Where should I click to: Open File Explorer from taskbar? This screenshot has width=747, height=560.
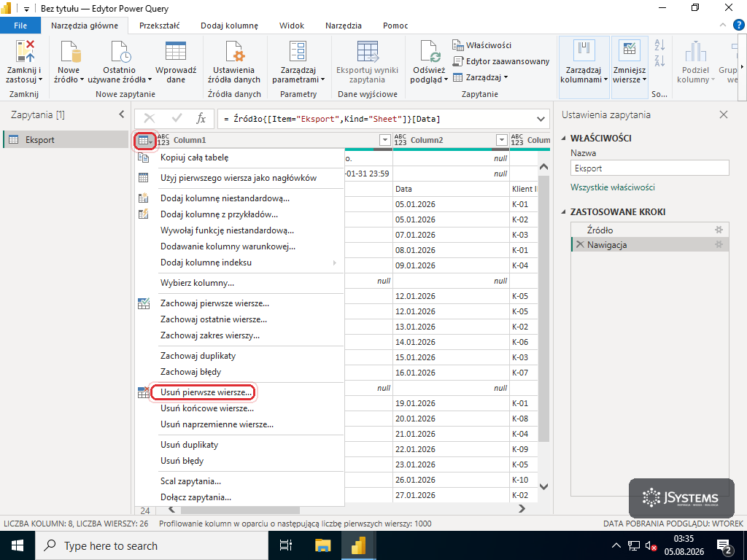[x=323, y=545]
